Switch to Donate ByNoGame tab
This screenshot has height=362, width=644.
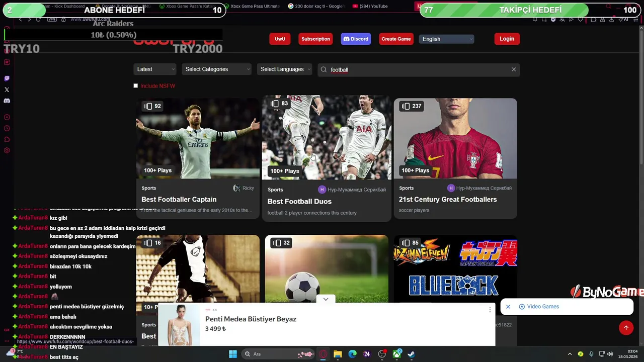tap(123, 6)
